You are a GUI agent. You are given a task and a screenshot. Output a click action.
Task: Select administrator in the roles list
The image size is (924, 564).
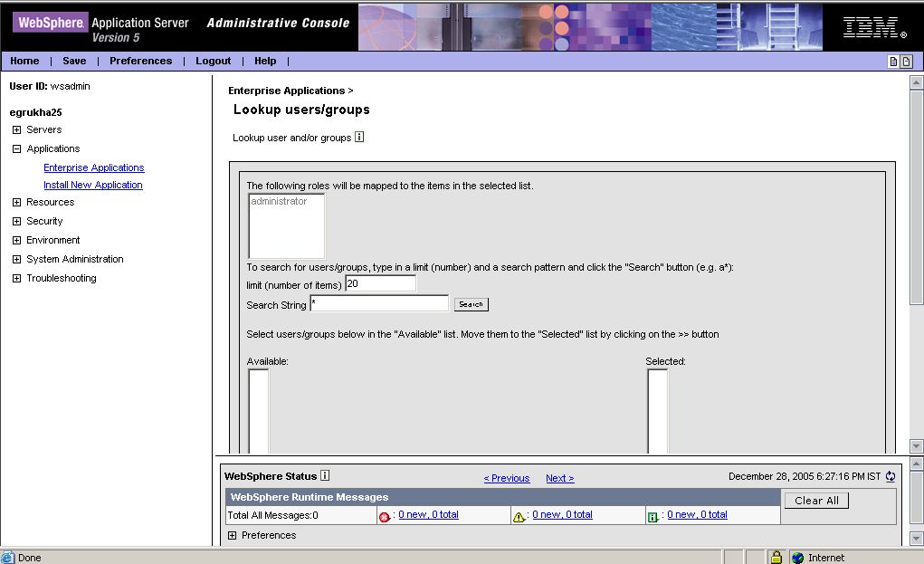[279, 201]
